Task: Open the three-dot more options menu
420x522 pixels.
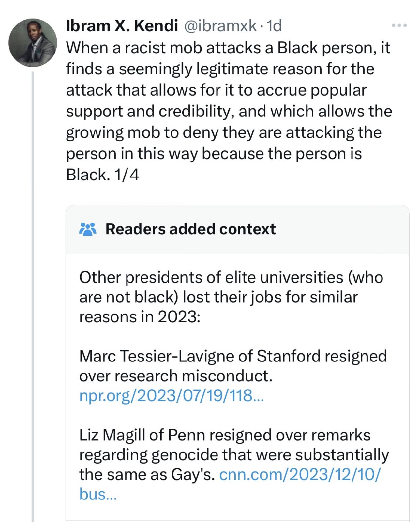Action: [399, 25]
